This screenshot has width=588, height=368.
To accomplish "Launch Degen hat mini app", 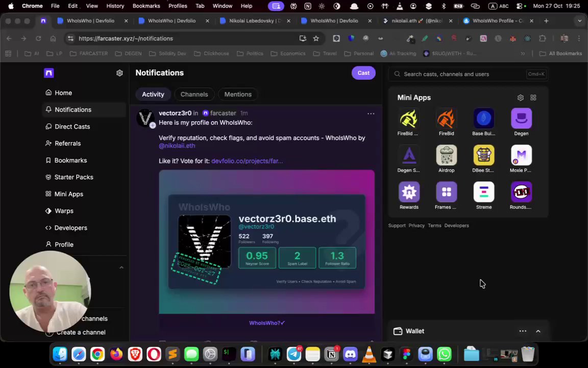I will click(x=521, y=122).
